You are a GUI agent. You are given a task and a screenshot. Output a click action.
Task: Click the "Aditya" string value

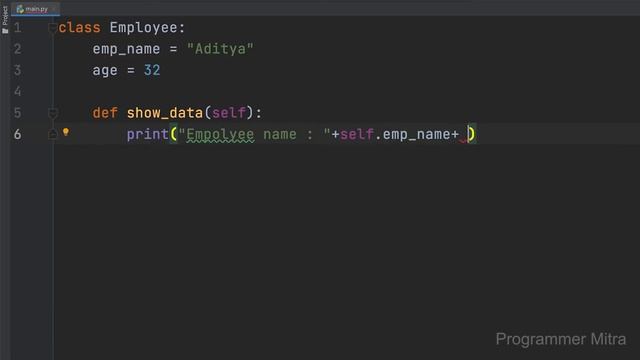tap(220, 49)
